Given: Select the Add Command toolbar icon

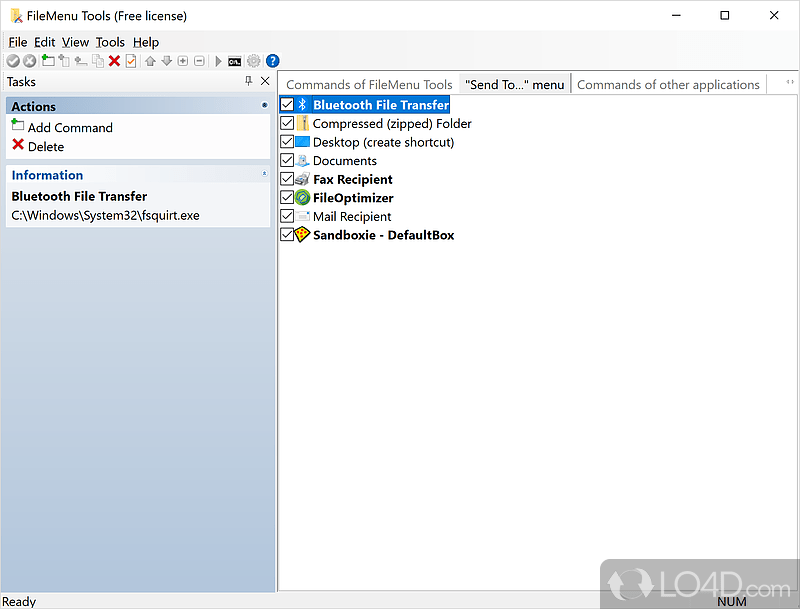Looking at the screenshot, I should tap(46, 61).
